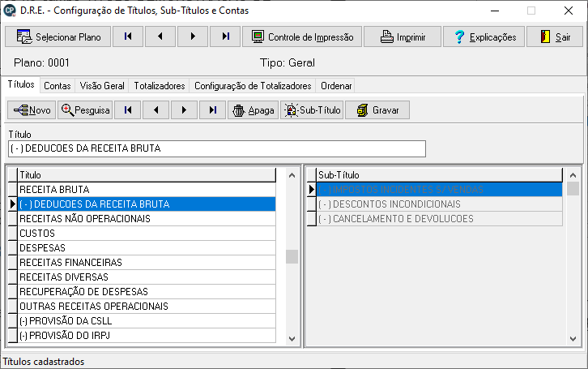Image resolution: width=588 pixels, height=369 pixels.
Task: Select RECUPERAÇÃO DE DESPESAS row
Action: click(x=147, y=292)
